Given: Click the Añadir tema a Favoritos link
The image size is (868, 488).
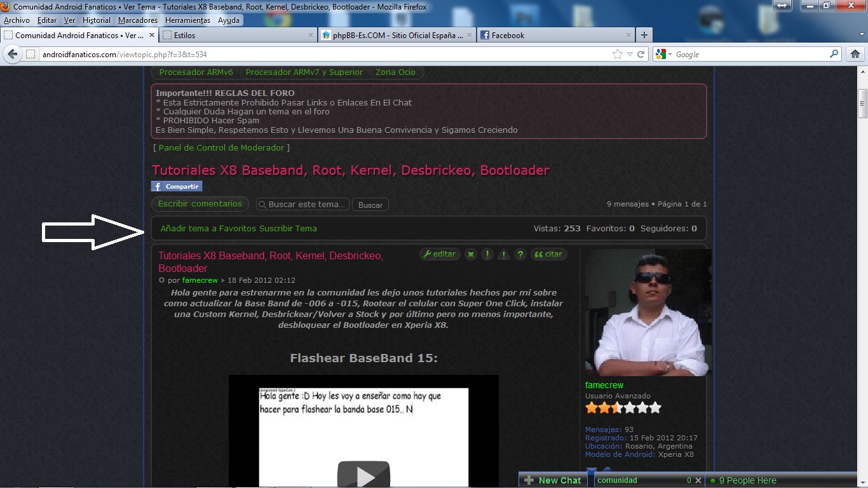Looking at the screenshot, I should pyautogui.click(x=208, y=229).
